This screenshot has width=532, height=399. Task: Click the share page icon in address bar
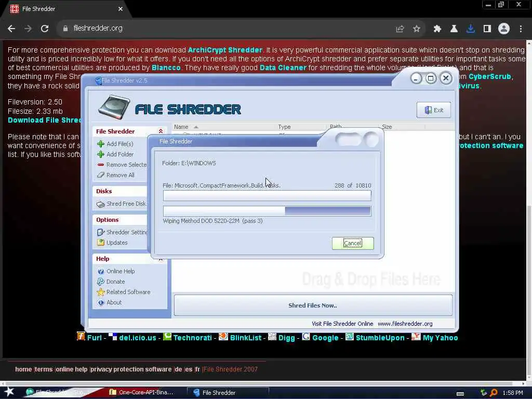[x=400, y=29]
